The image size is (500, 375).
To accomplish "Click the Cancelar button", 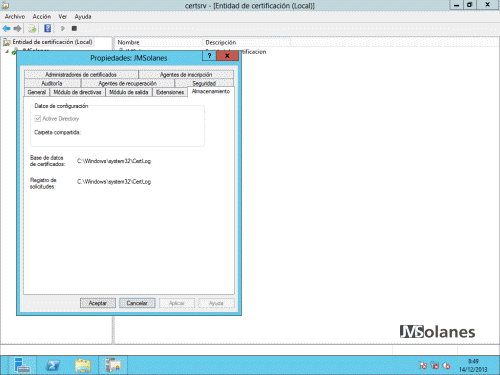I will pos(137,303).
